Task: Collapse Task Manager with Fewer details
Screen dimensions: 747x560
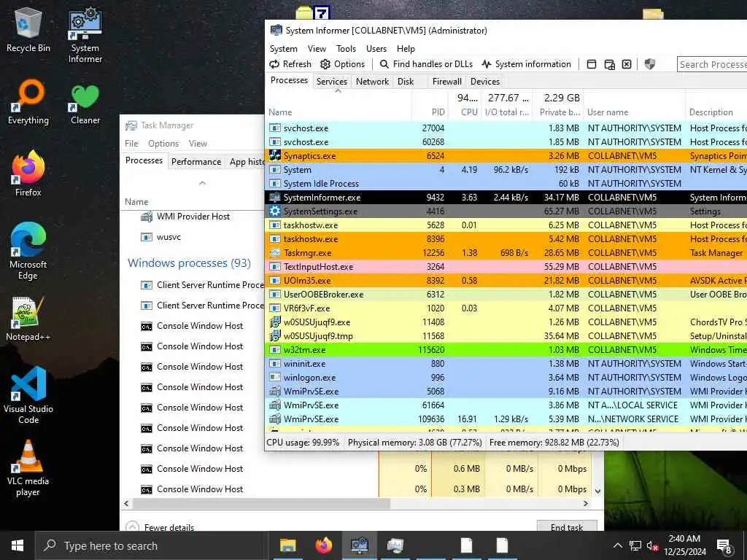Action: pos(160,527)
